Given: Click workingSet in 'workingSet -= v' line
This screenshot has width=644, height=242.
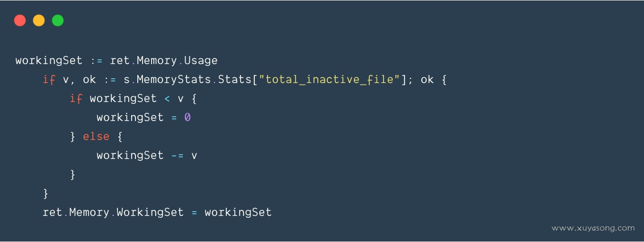Looking at the screenshot, I should 130,156.
